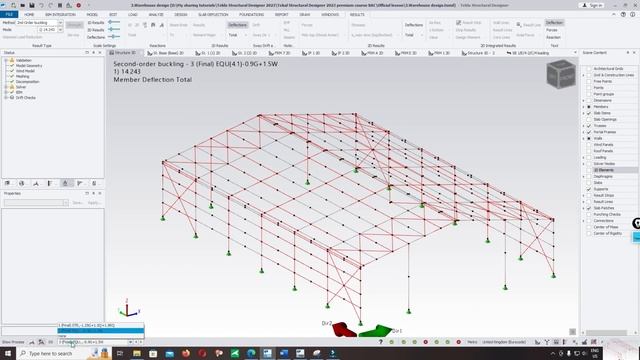Click the info icon at ribbon right end
Image resolution: width=640 pixels, height=360 pixels.
click(x=632, y=14)
